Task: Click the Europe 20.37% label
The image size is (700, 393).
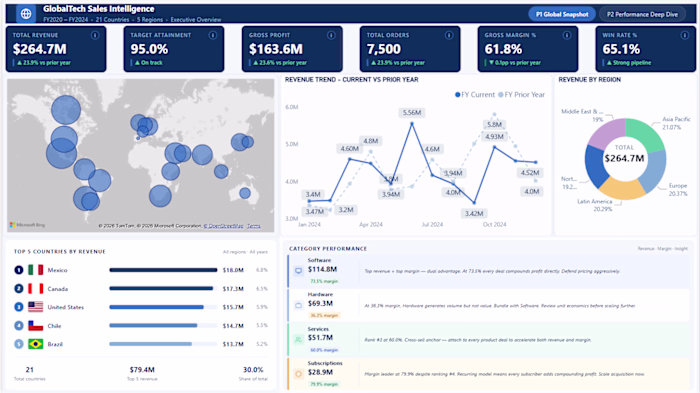Action: click(x=678, y=189)
